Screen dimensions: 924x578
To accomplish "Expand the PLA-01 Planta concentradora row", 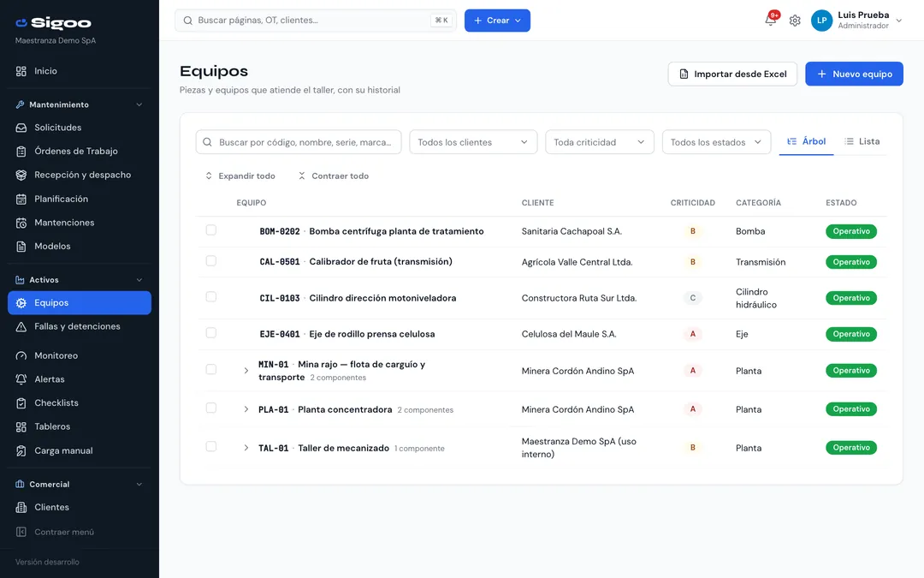I will click(246, 409).
